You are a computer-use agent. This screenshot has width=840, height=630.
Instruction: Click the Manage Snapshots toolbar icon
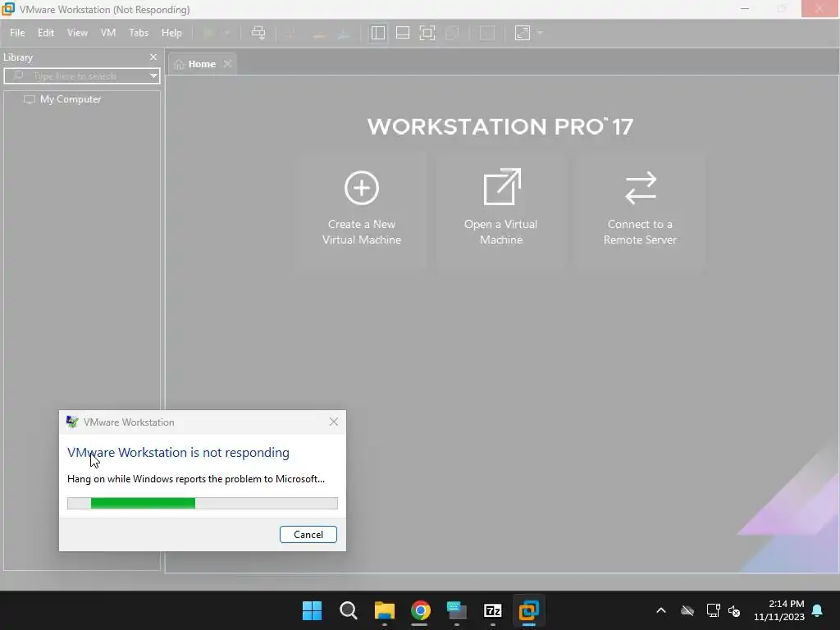344,33
